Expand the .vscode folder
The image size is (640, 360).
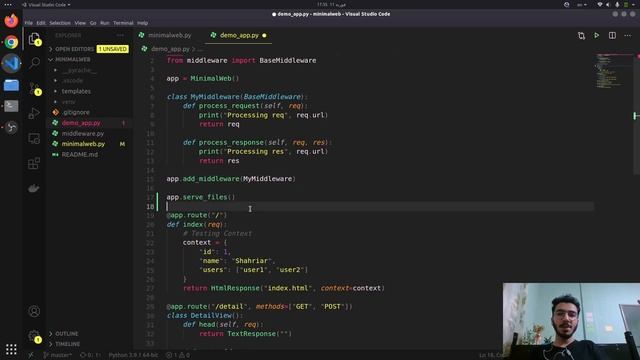(x=73, y=80)
